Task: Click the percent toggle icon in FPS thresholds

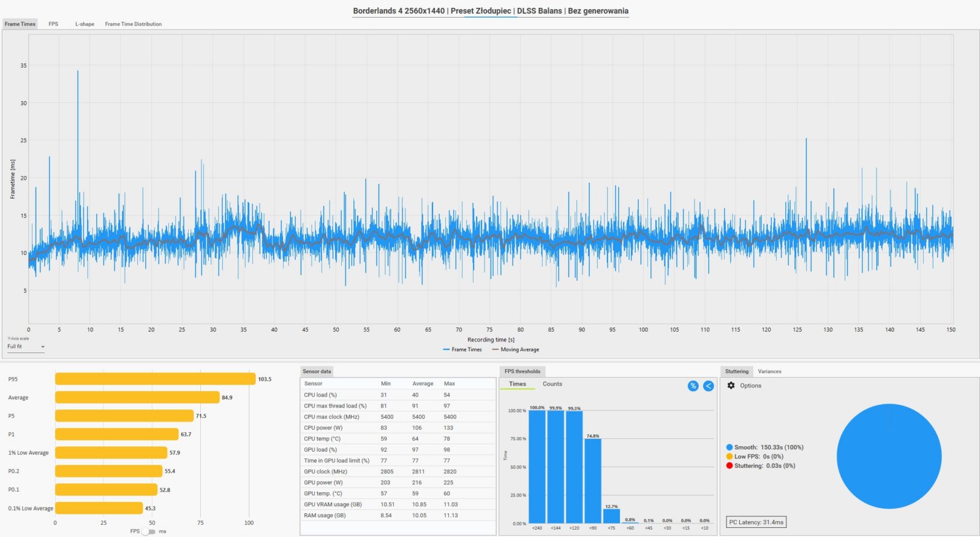Action: tap(693, 386)
